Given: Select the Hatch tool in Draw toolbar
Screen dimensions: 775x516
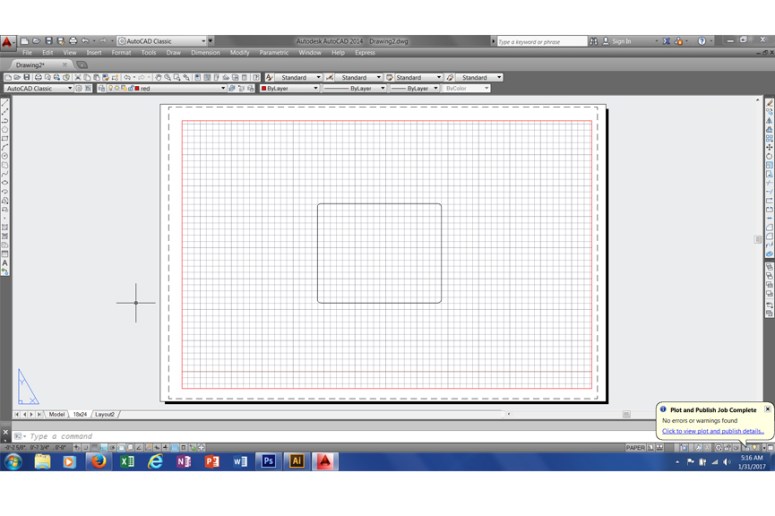Looking at the screenshot, I should click(5, 227).
